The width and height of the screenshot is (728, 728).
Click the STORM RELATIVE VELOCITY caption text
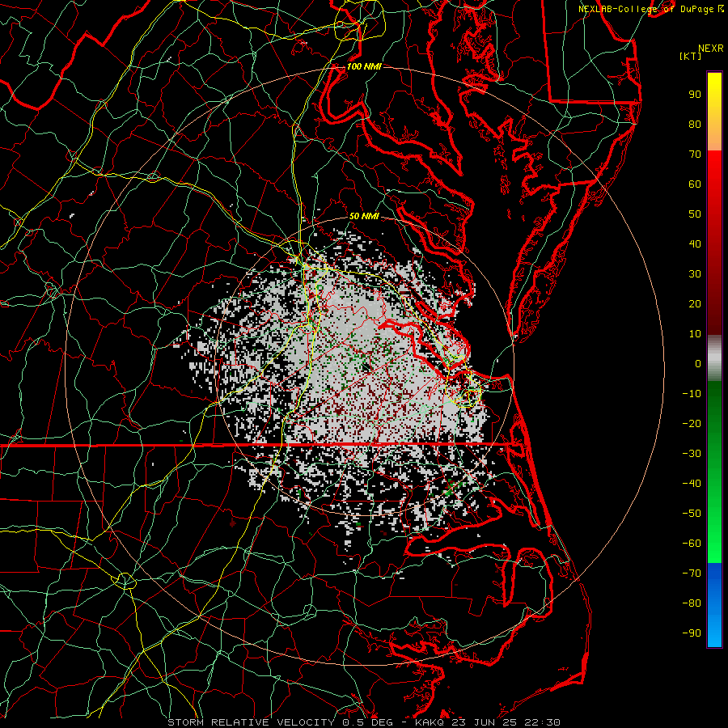[251, 722]
